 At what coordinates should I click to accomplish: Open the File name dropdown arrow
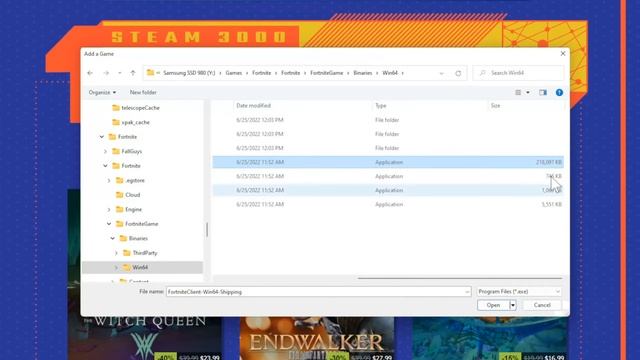(467, 292)
